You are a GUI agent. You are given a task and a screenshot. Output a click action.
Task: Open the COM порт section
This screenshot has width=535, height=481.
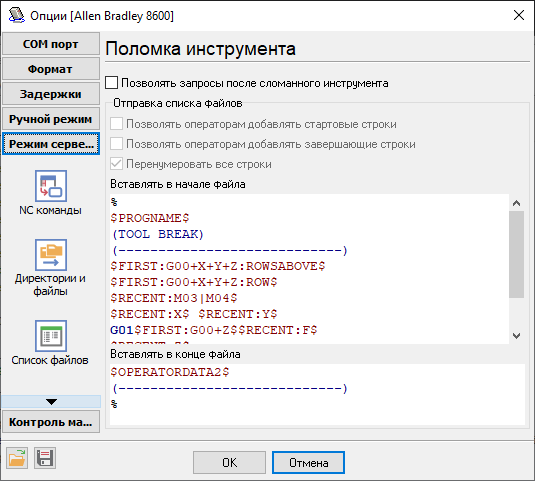(x=51, y=44)
